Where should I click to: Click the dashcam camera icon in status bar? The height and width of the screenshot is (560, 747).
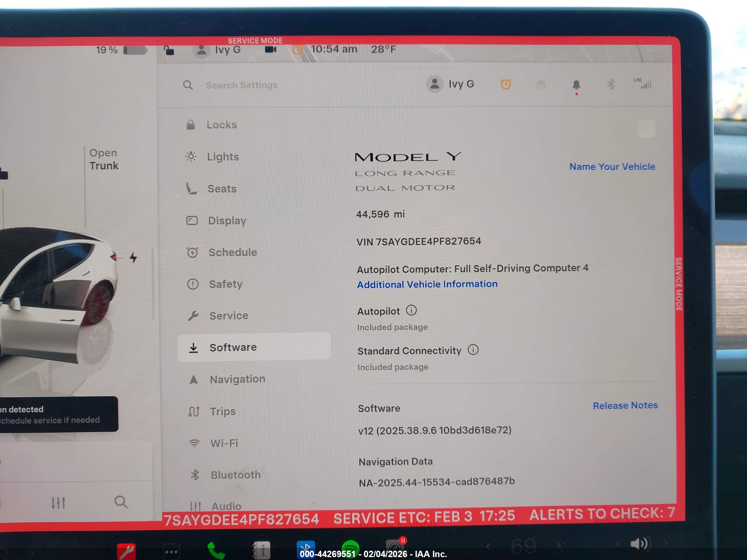click(x=271, y=50)
